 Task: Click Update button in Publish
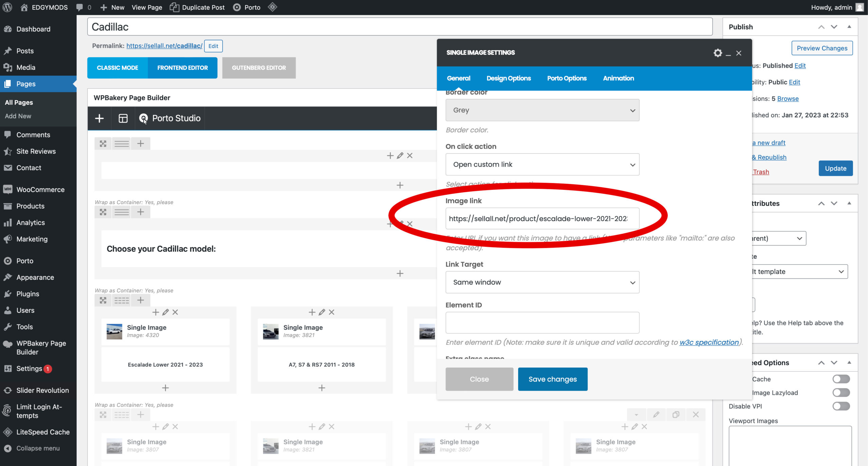[835, 168]
